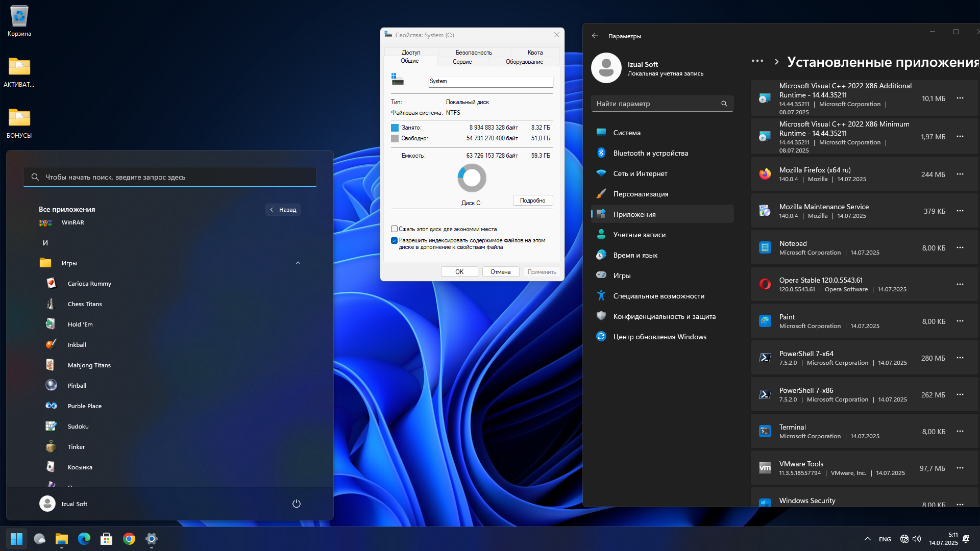Launch Pinball game
Image resolution: width=980 pixels, height=551 pixels.
pyautogui.click(x=170, y=386)
